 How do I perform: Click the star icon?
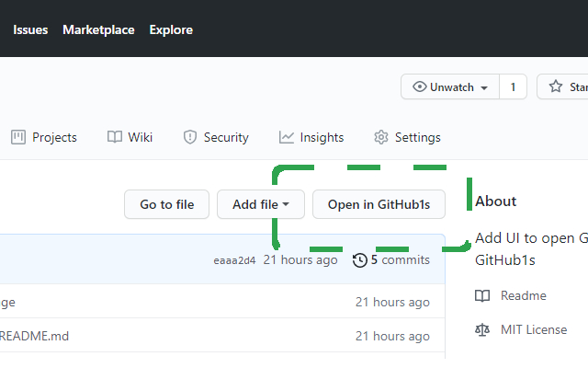pos(556,86)
